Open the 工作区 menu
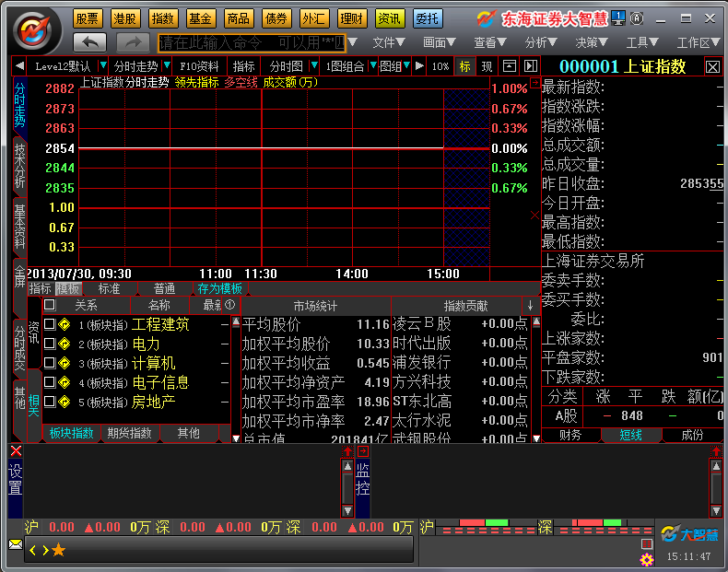This screenshot has height=572, width=728. pyautogui.click(x=699, y=42)
